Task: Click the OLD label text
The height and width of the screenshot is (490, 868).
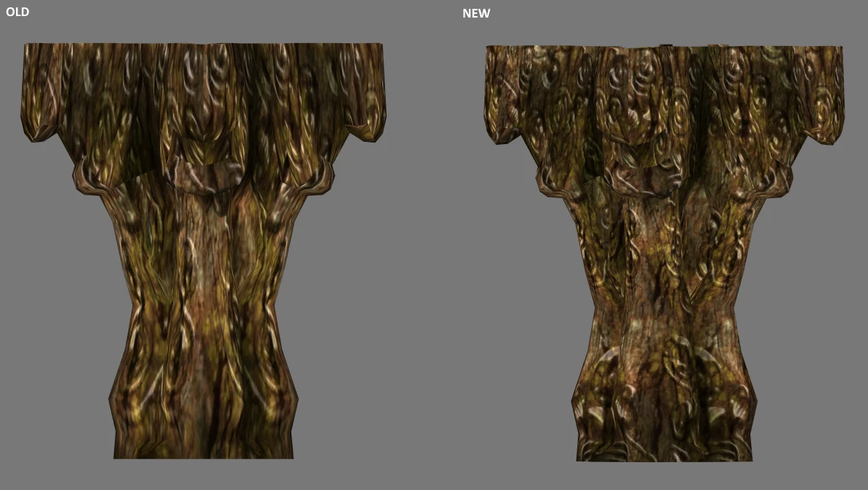Action: (x=17, y=12)
